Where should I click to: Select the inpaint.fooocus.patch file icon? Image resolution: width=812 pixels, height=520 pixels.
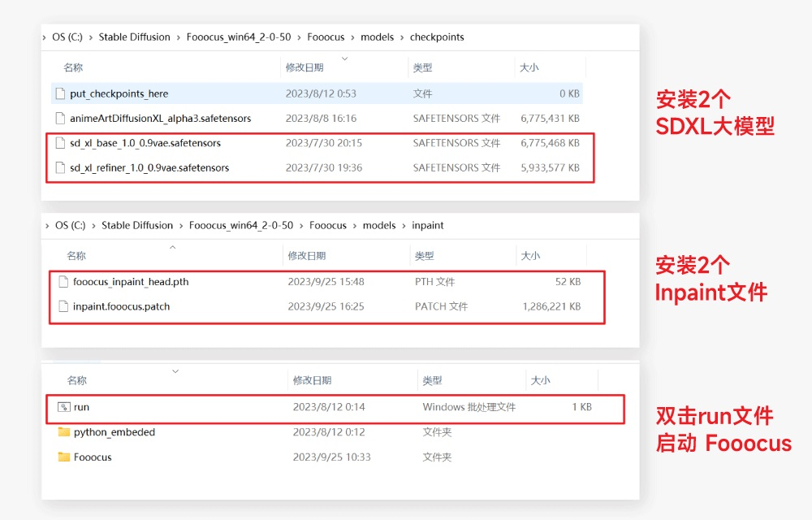[63, 307]
